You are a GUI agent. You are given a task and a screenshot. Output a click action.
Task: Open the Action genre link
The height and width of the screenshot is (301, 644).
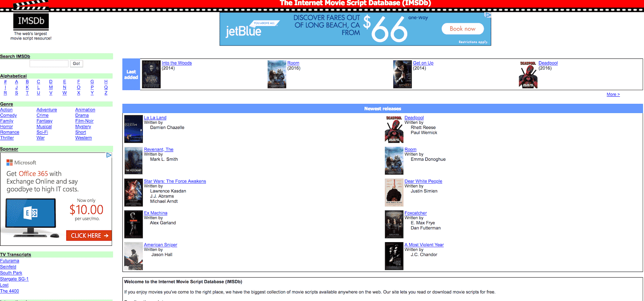coord(6,110)
